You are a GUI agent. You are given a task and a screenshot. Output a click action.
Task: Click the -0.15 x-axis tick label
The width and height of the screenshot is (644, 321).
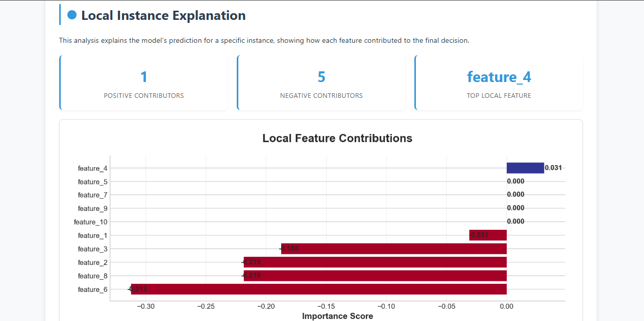point(326,307)
